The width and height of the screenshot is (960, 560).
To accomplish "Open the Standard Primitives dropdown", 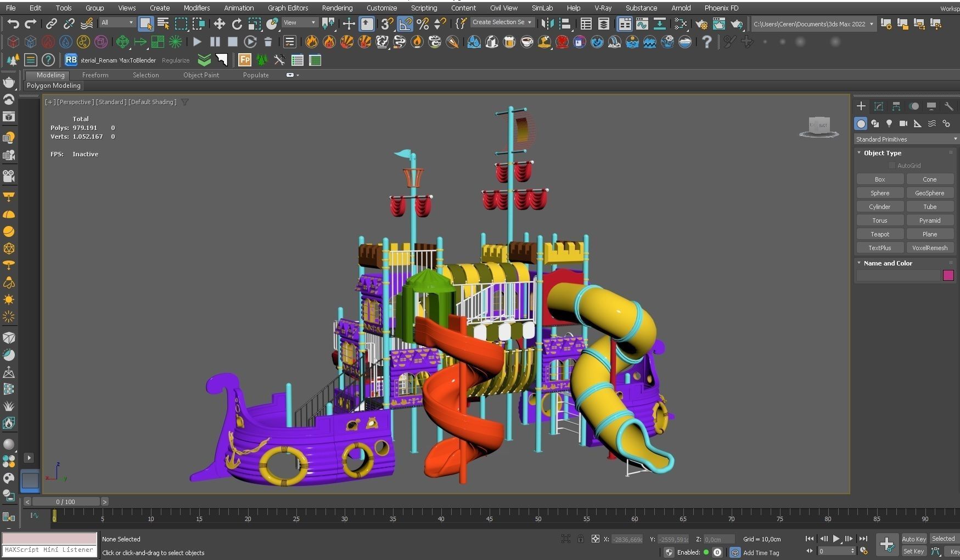I will pos(906,139).
